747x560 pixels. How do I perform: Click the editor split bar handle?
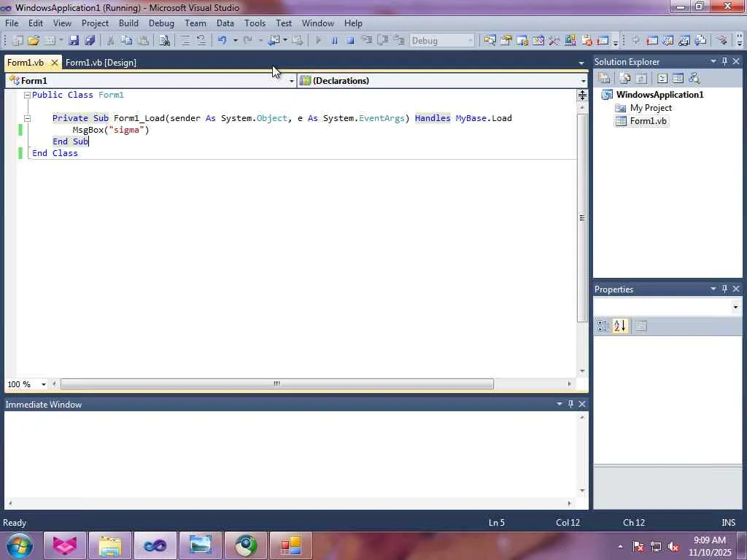click(x=582, y=96)
